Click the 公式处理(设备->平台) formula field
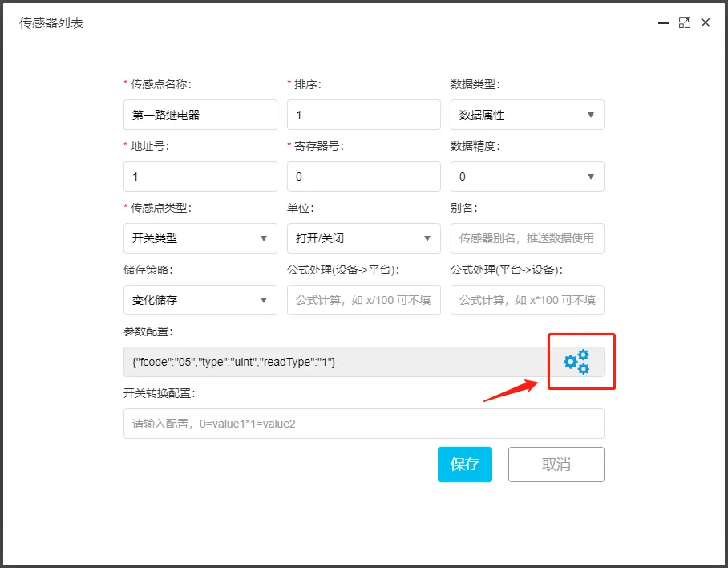This screenshot has height=568, width=728. tap(363, 300)
